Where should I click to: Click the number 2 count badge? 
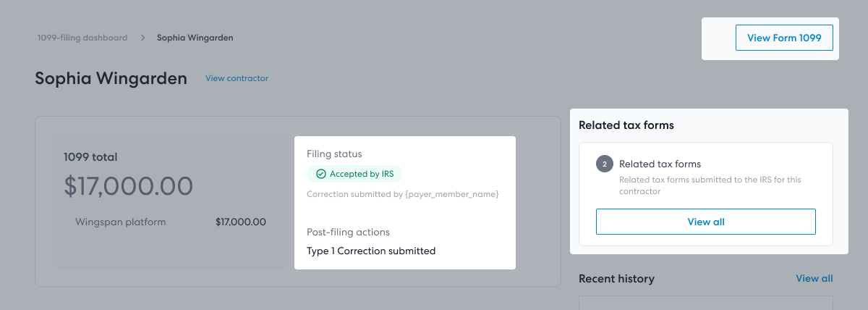pyautogui.click(x=604, y=164)
